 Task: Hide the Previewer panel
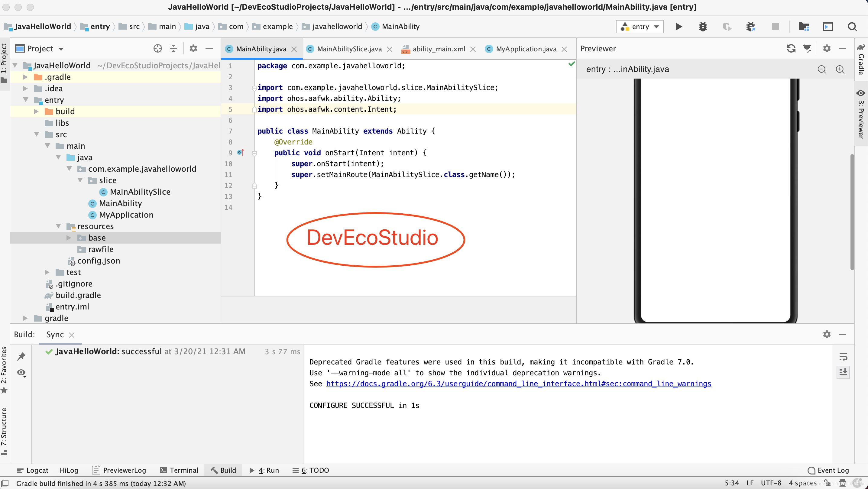(842, 49)
